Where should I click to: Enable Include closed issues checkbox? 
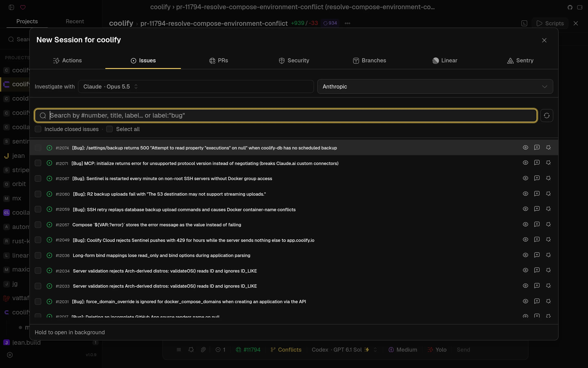coord(38,129)
